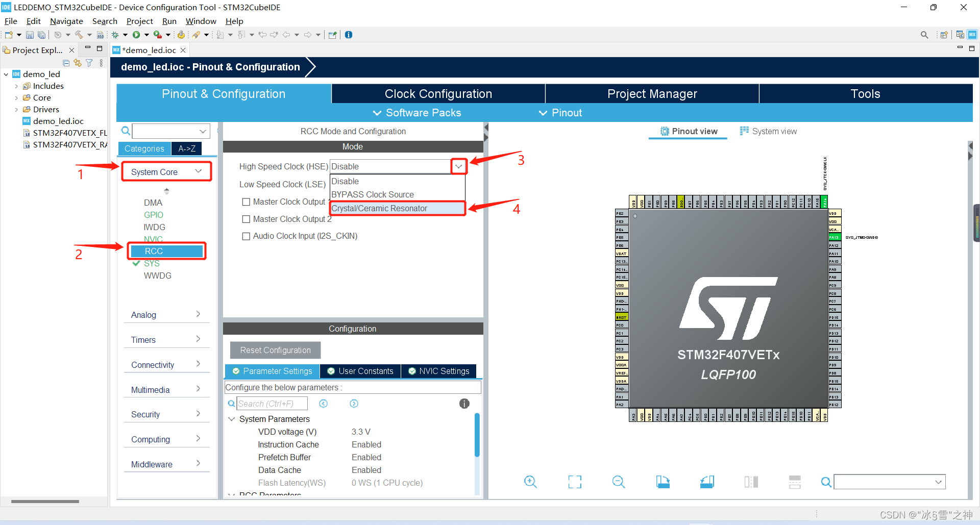The height and width of the screenshot is (525, 980).
Task: Click the Build hammer icon
Action: 79,35
